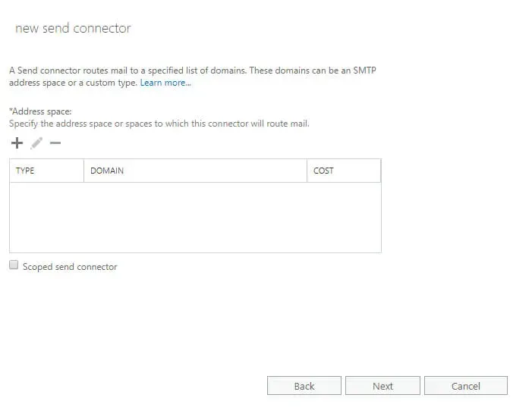Open the Learn more link
This screenshot has height=420, width=532.
[165, 83]
